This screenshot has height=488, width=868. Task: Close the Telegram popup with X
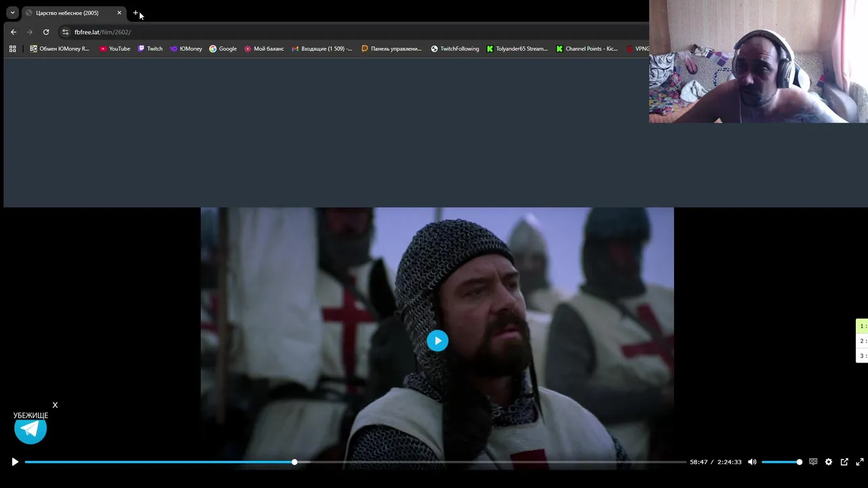(55, 405)
